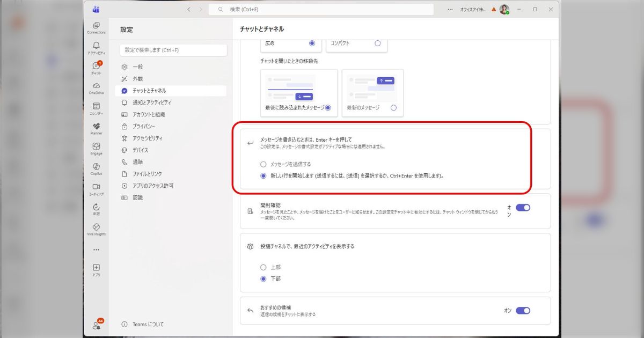Open the アクティビティ icon in the sidebar

[x=97, y=46]
